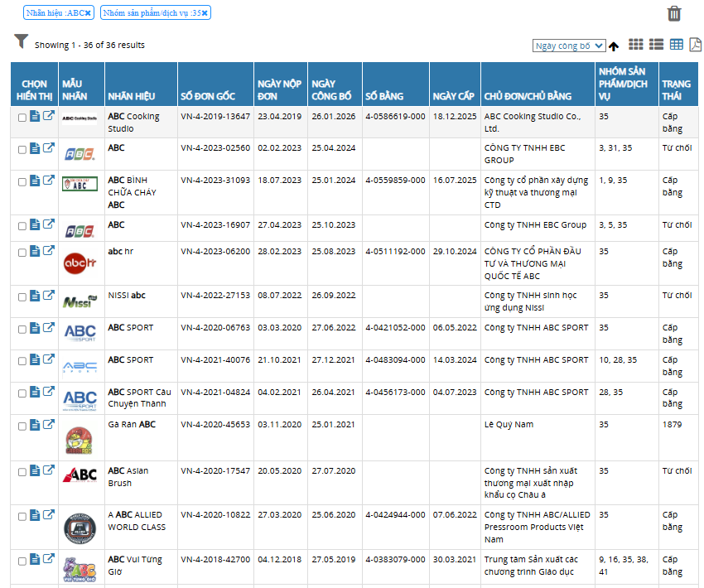Open Ngày công bố sort dropdown
The height and width of the screenshot is (588, 704).
tap(569, 46)
